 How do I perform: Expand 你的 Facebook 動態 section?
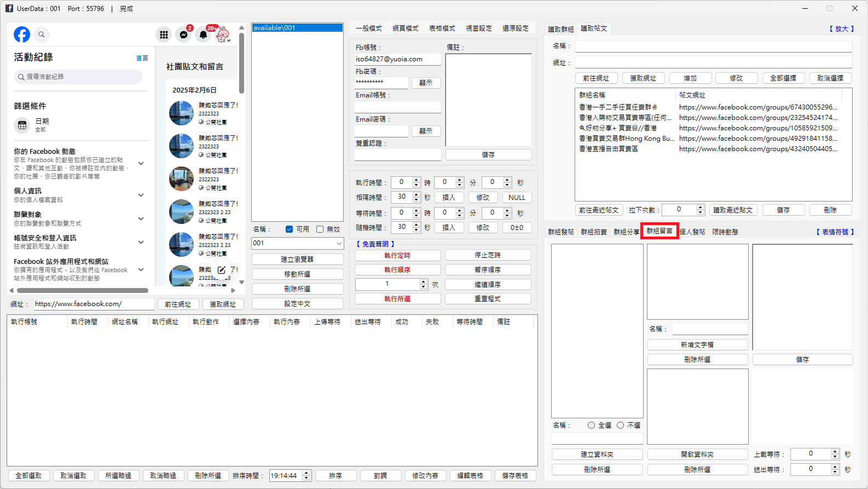(x=141, y=163)
